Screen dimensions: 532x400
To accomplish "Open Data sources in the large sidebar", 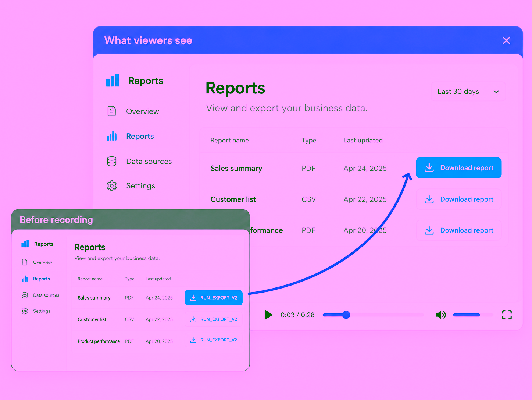I will 149,162.
